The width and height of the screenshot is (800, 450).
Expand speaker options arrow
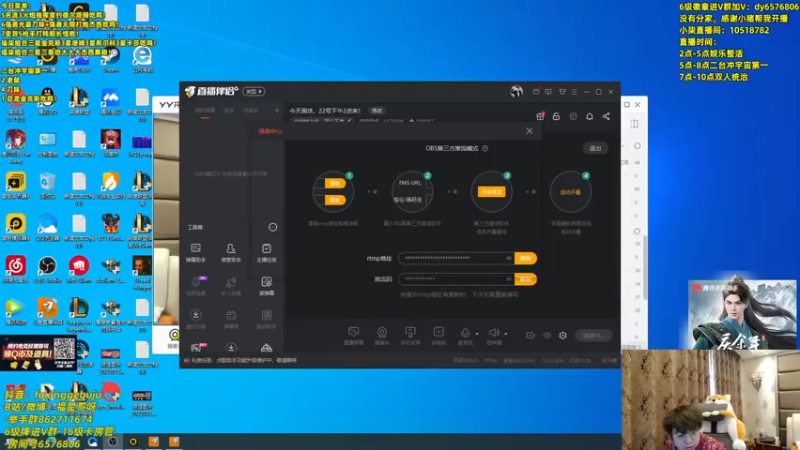coord(506,334)
